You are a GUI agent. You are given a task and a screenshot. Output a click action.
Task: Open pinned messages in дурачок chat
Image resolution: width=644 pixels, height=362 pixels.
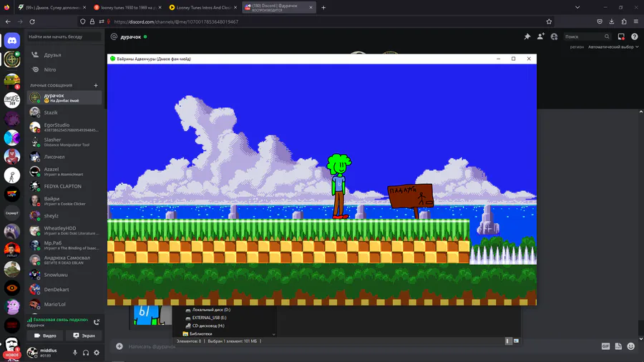[x=527, y=36]
